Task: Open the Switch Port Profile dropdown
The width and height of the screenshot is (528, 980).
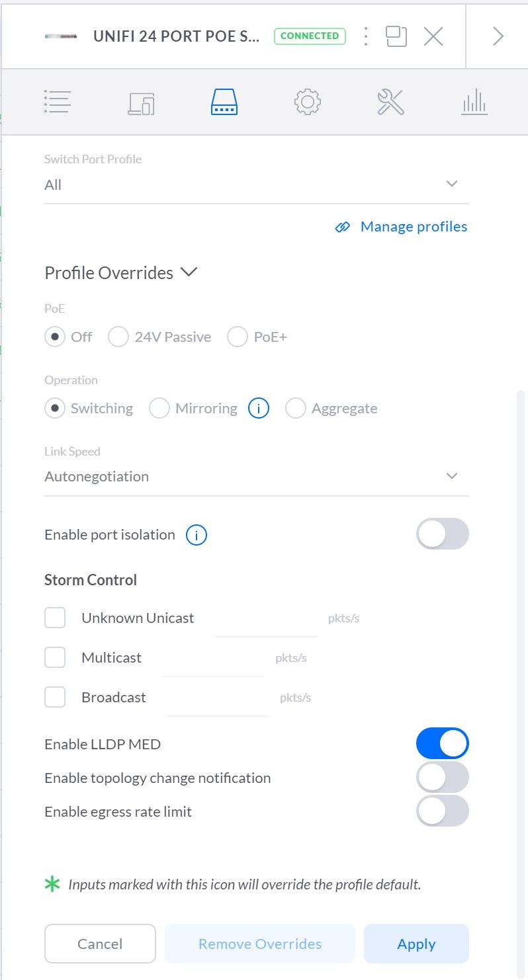Action: 256,184
